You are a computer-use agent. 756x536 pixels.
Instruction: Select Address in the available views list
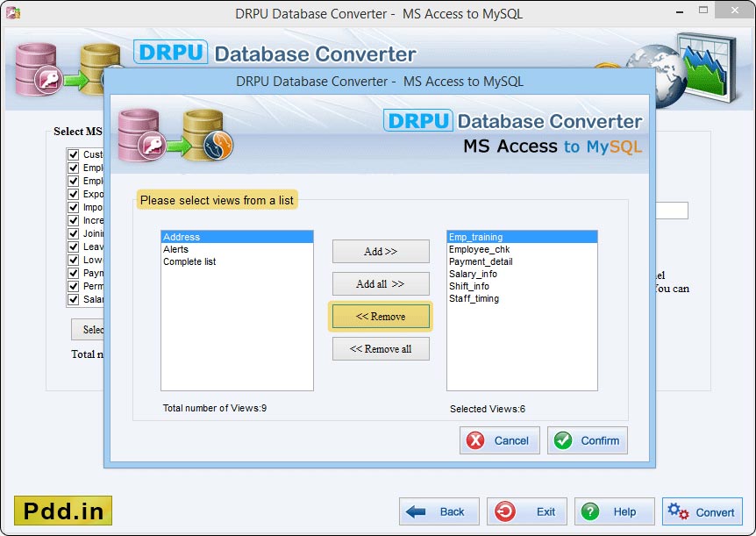point(237,237)
